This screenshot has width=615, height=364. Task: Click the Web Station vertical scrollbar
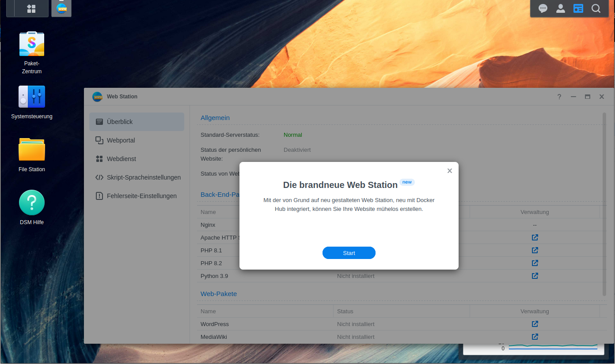pyautogui.click(x=604, y=203)
